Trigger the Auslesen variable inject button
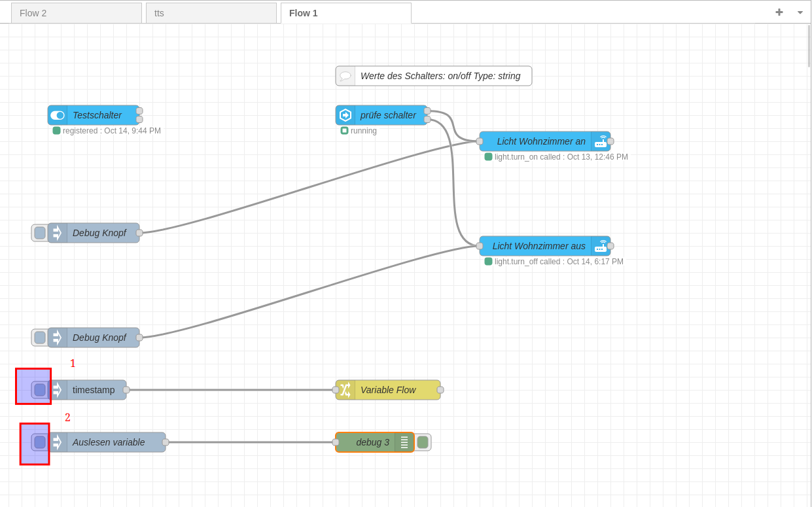 click(40, 442)
